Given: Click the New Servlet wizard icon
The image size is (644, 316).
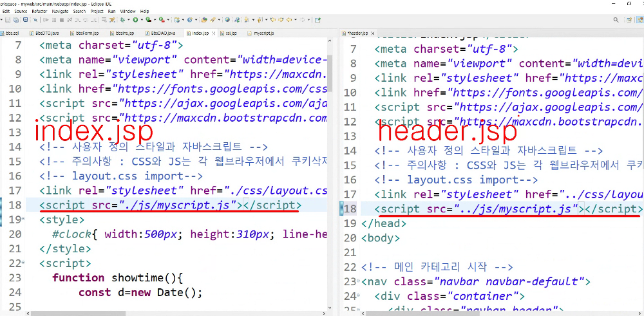Looking at the screenshot, I should 190,19.
